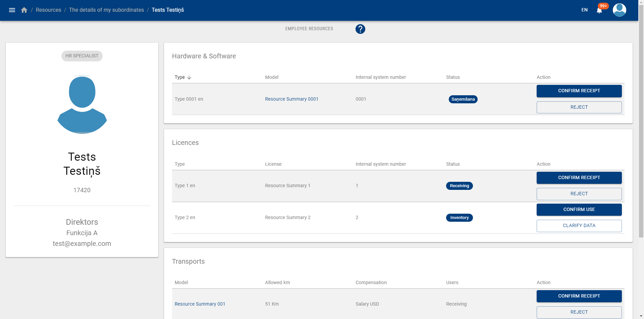644x319 pixels.
Task: Open the user account avatar menu
Action: [619, 10]
